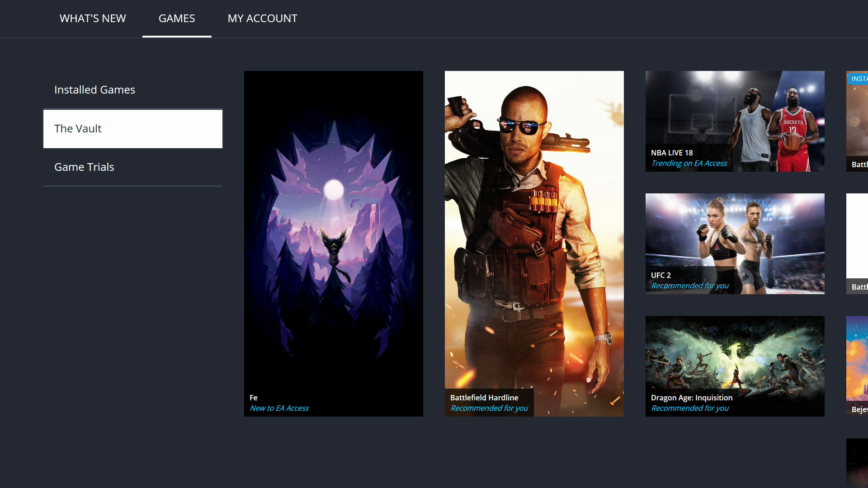Click the Fe title label
Image resolution: width=868 pixels, height=488 pixels.
(x=254, y=398)
